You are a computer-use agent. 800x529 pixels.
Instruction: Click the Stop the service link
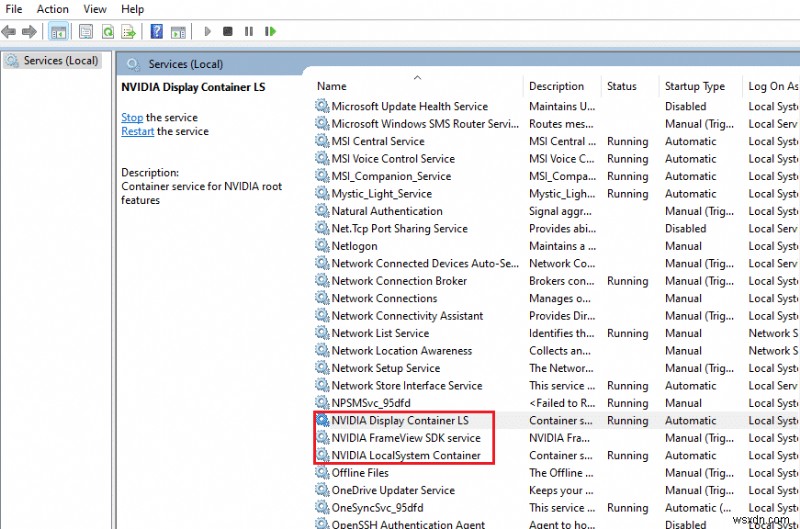pos(132,117)
